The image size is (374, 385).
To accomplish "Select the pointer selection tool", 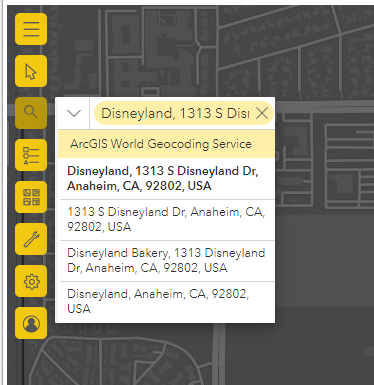I will click(31, 71).
